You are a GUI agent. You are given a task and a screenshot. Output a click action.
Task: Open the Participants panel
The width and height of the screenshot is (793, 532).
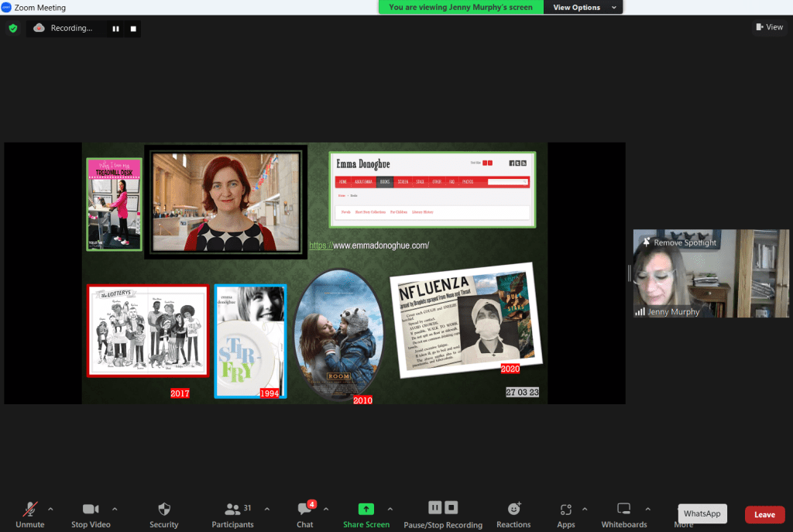click(232, 510)
